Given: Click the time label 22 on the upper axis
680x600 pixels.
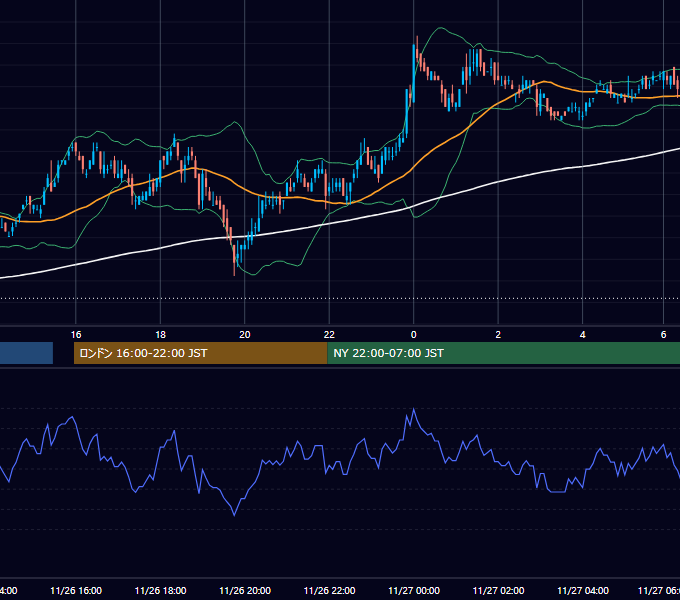Looking at the screenshot, I should coord(329,335).
